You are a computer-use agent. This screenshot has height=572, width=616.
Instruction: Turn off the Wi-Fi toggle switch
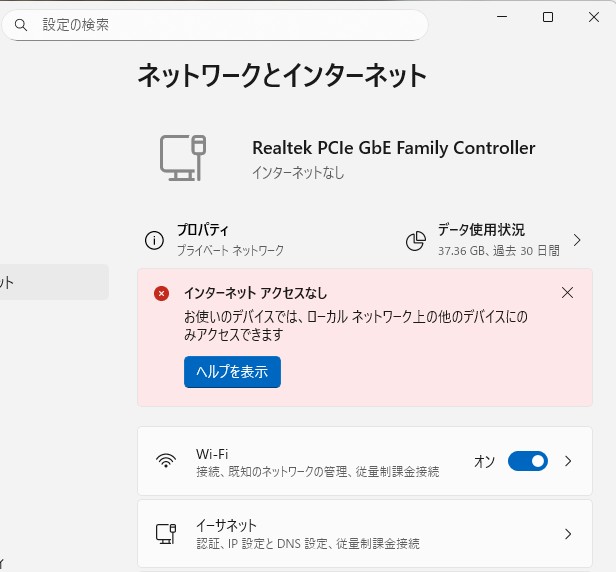click(x=527, y=461)
